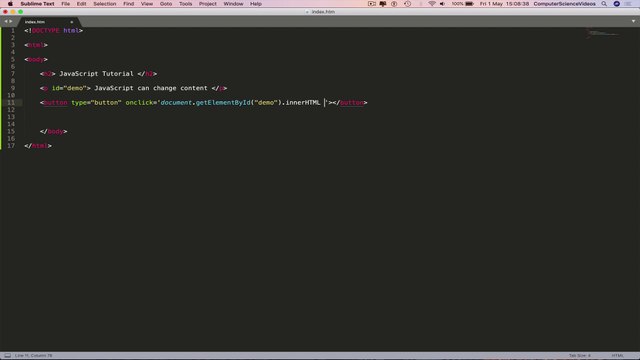This screenshot has width=640, height=360.
Task: Go to the next tab with the right arrow
Action: pos(11,21)
